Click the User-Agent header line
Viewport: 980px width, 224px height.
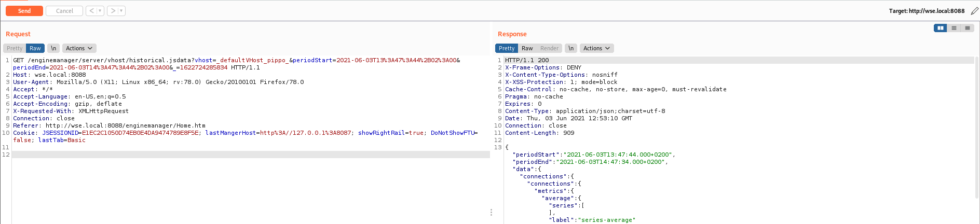(x=158, y=82)
